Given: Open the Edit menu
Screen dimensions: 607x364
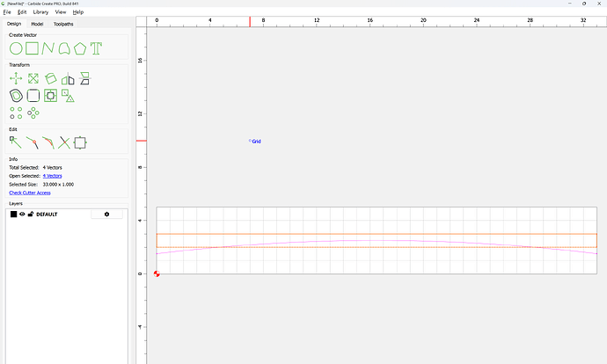Looking at the screenshot, I should 22,12.
